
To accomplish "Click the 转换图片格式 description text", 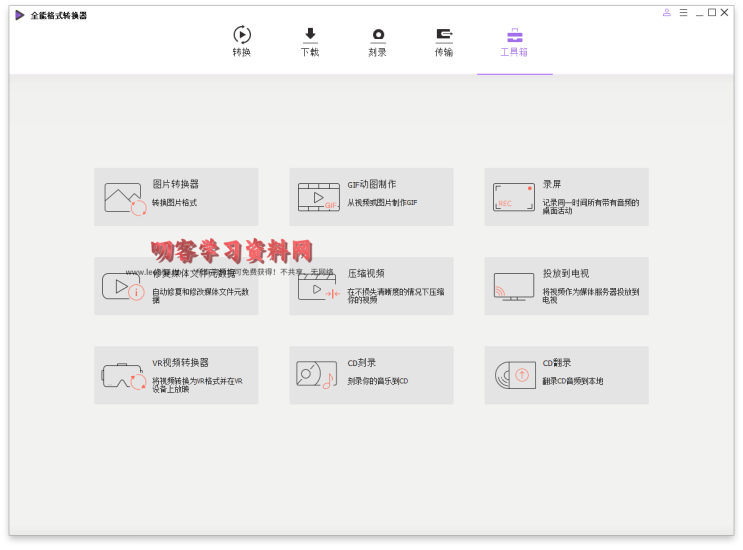I will coord(174,203).
